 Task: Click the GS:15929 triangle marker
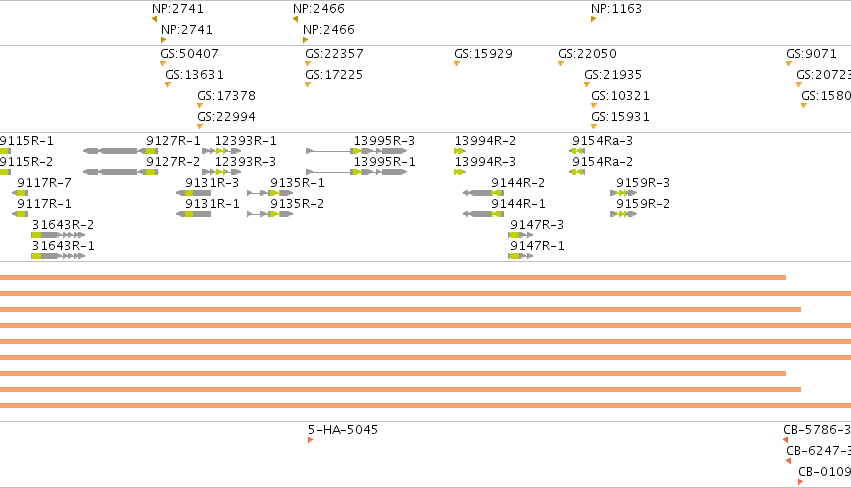tap(457, 64)
